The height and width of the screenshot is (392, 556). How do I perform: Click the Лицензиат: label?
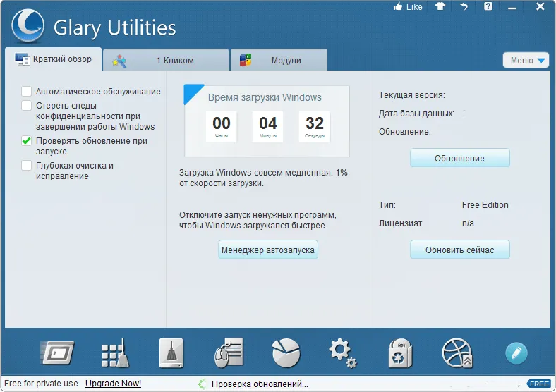[401, 223]
